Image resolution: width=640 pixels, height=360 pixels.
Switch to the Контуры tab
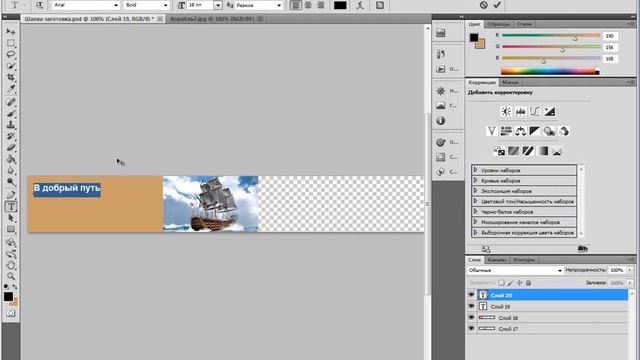coord(524,260)
